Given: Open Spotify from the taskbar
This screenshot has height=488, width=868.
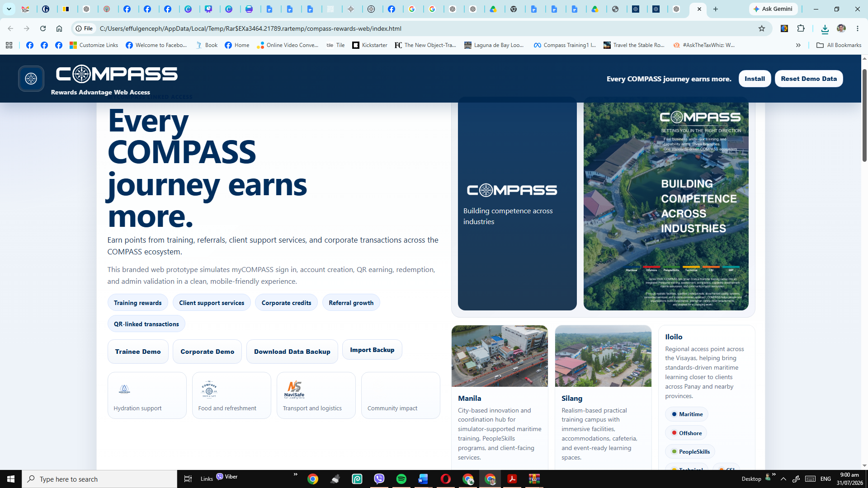Looking at the screenshot, I should pos(401,479).
